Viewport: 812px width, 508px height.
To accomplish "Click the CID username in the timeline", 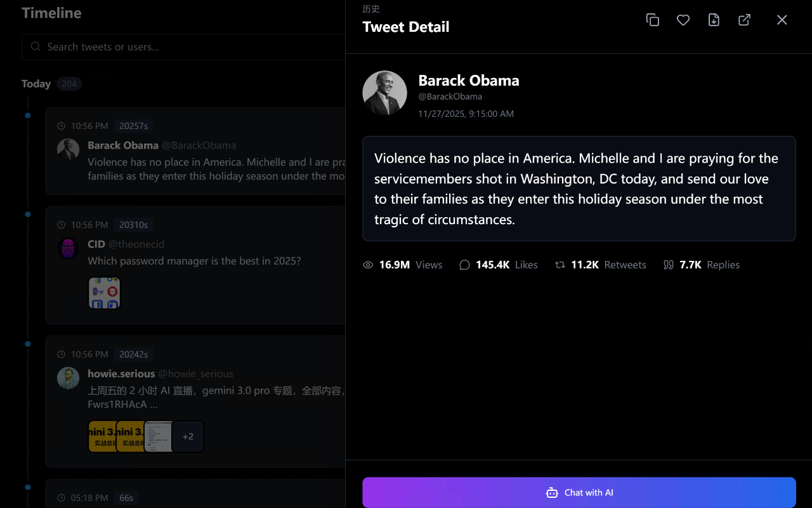I will point(96,244).
